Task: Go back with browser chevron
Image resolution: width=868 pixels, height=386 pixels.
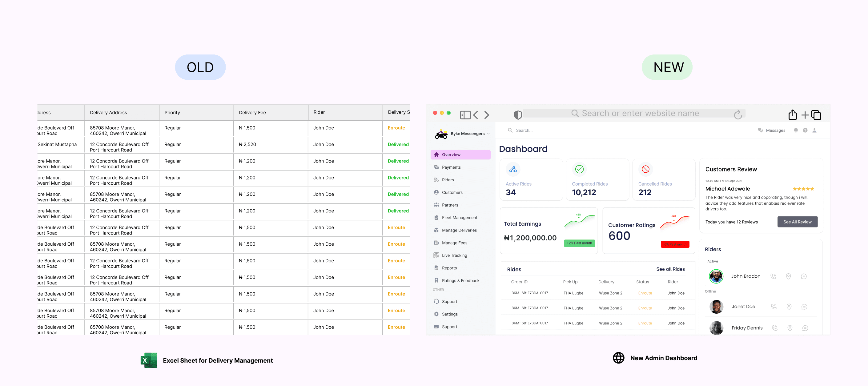Action: click(476, 115)
